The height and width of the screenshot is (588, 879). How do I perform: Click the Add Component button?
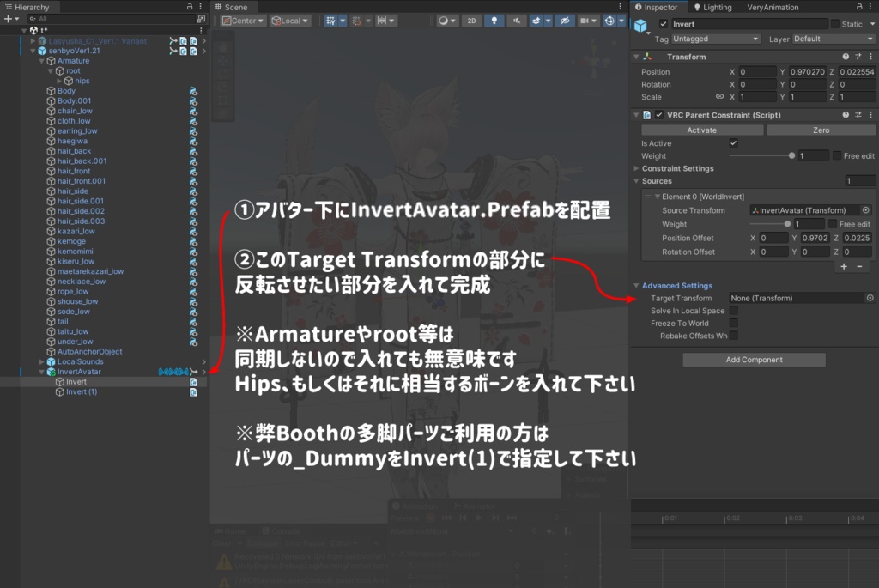point(754,359)
